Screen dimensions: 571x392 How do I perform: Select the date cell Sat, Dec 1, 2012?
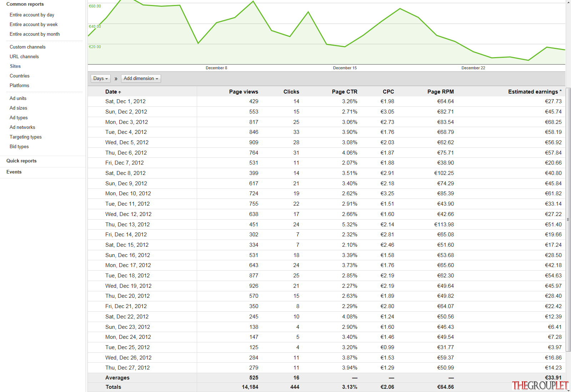[125, 101]
